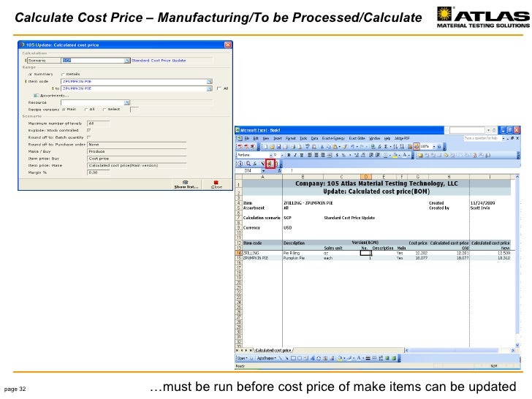Click the Sort Descending icon

(x=402, y=147)
